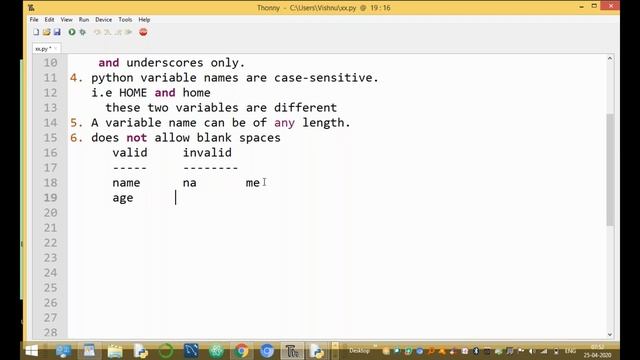The width and height of the screenshot is (640, 360).
Task: Click the word 'spaces' on line 15
Action: tap(260, 138)
